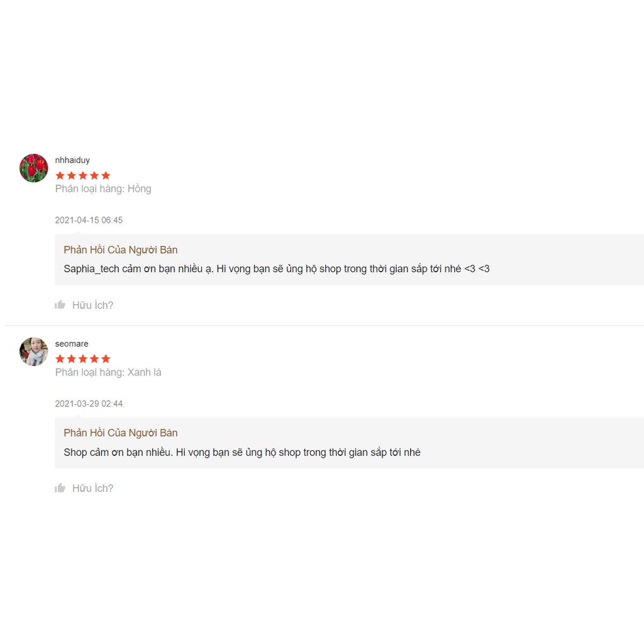Click the 2021-03-29 02:44 review timestamp
This screenshot has width=644, height=644.
[x=89, y=404]
